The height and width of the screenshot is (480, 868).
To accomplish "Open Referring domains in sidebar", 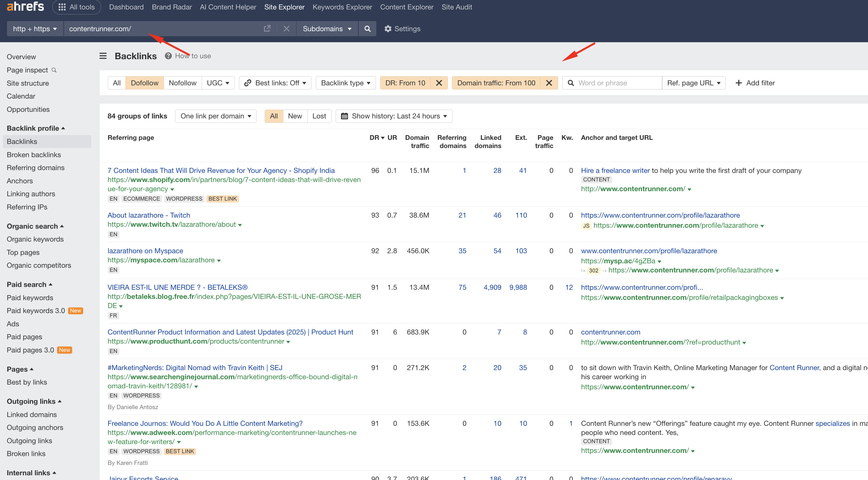I will pos(36,168).
